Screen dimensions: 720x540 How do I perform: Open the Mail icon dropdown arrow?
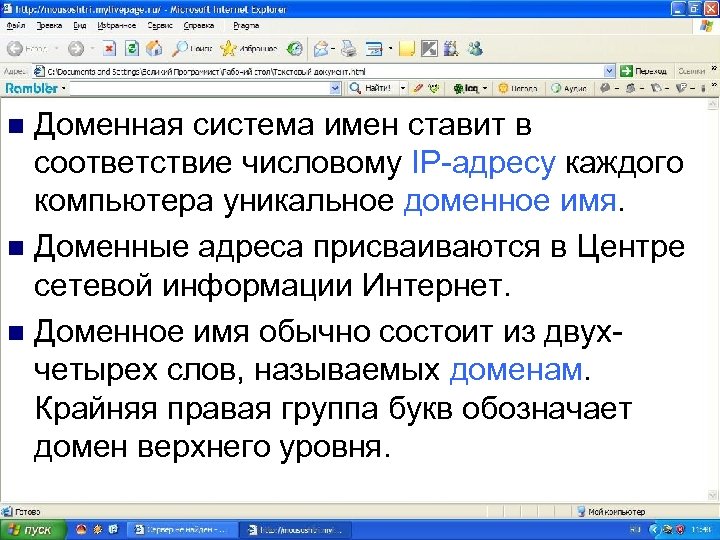(x=333, y=48)
